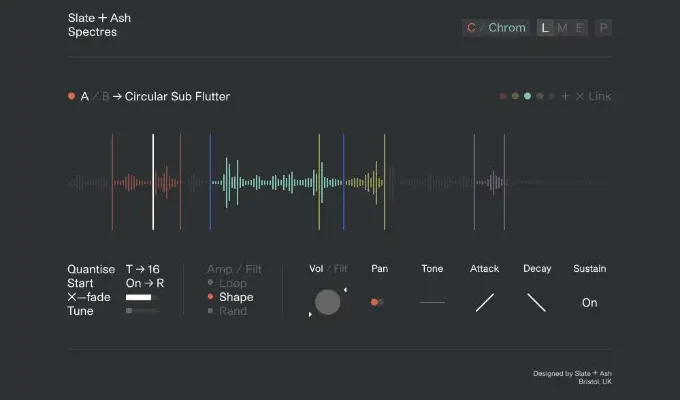Enable the Rand modulation option
Screen dimensions: 680x400
pyautogui.click(x=232, y=311)
